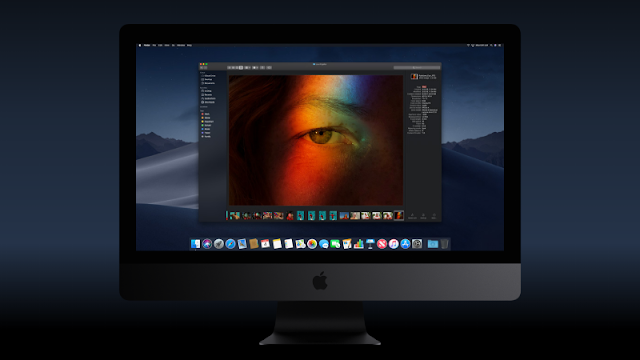
Task: Open green FaceTime icon in dock
Action: [335, 244]
